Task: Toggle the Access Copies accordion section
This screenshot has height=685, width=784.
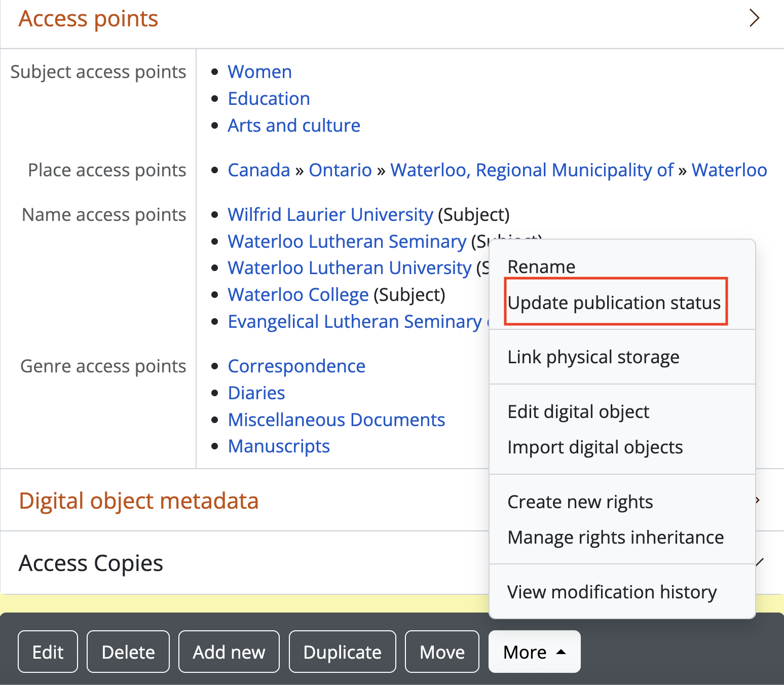Action: (x=91, y=563)
